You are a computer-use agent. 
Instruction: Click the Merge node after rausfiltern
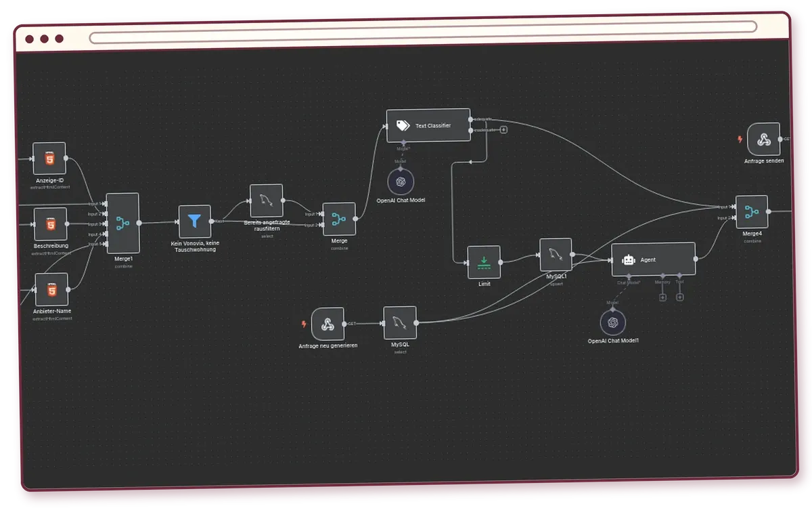(339, 219)
